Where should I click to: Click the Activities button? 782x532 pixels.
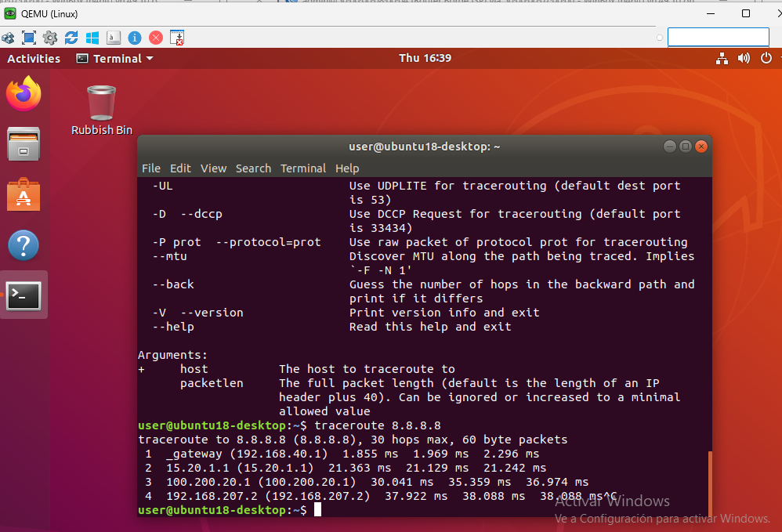pos(34,58)
